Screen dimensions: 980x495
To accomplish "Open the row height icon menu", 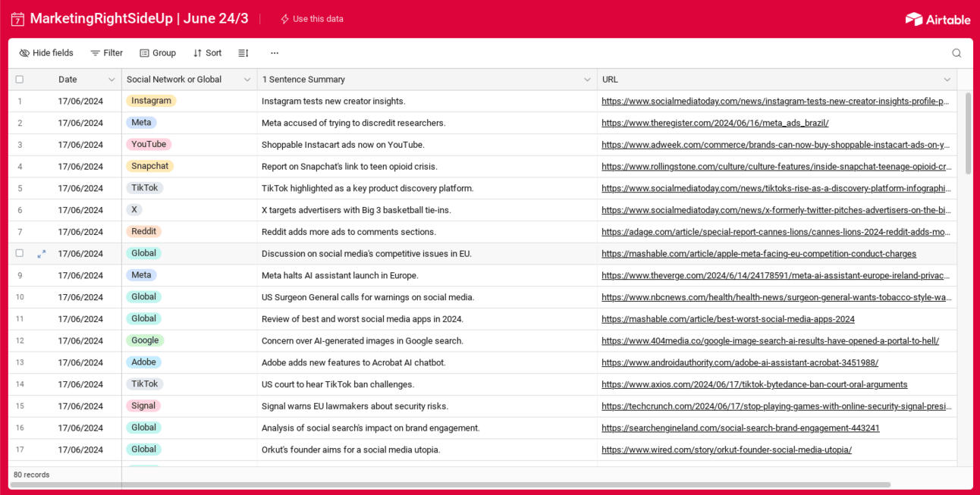I will tap(243, 53).
